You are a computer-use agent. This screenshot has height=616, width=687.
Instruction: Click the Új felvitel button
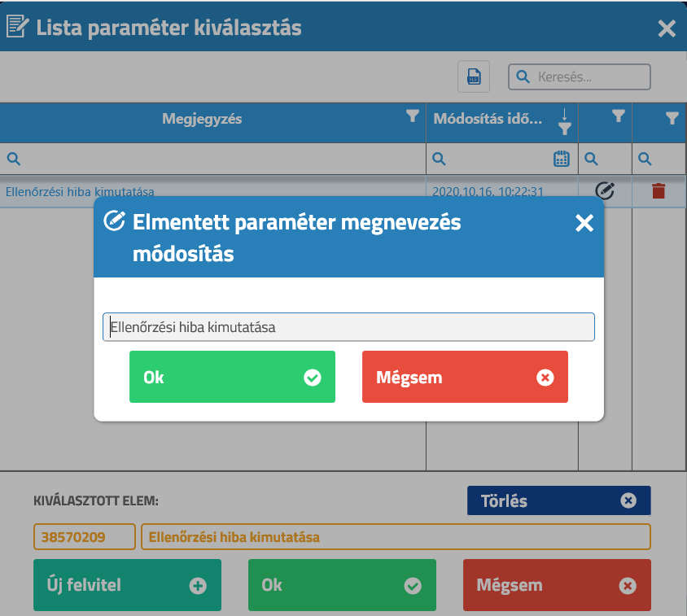pos(127,585)
